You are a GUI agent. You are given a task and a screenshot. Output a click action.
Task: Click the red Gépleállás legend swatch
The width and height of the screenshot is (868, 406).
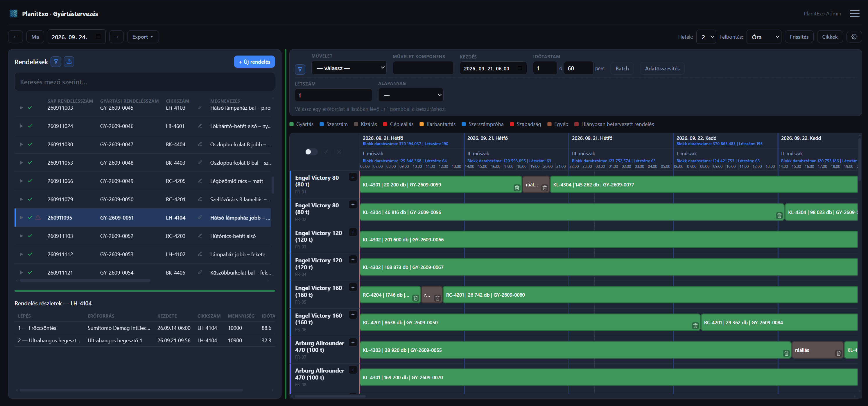point(385,124)
